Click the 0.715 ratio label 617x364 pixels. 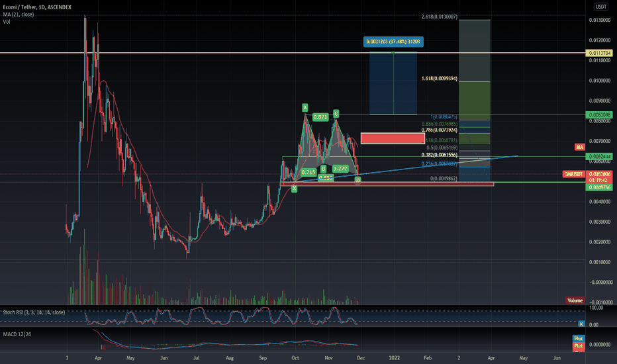pos(308,172)
